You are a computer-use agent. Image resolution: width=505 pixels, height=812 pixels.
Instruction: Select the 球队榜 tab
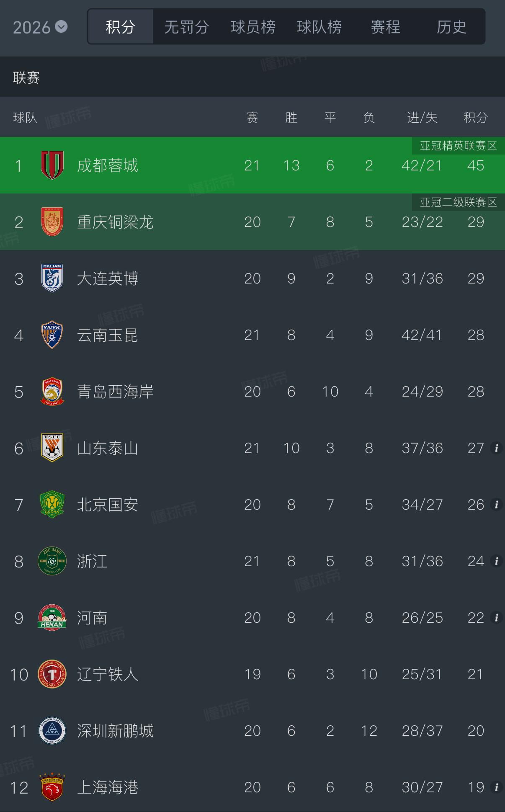coord(319,27)
